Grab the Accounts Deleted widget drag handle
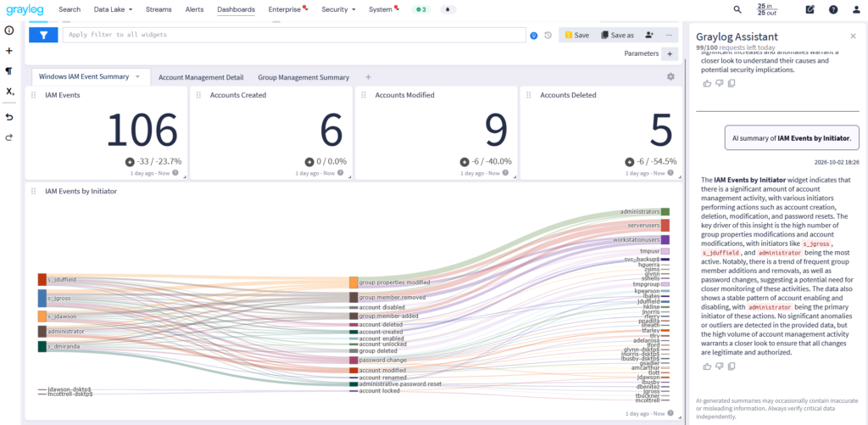Screen dimensions: 868x425 click(529, 95)
